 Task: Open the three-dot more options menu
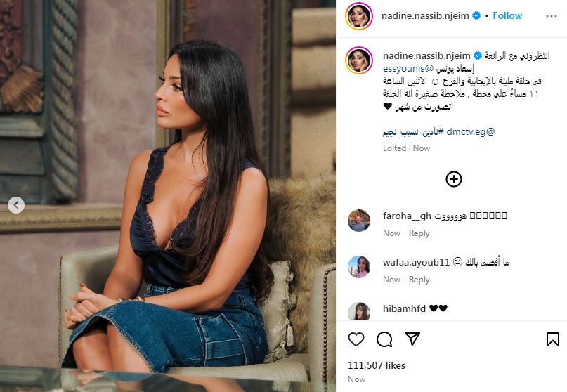click(x=551, y=16)
